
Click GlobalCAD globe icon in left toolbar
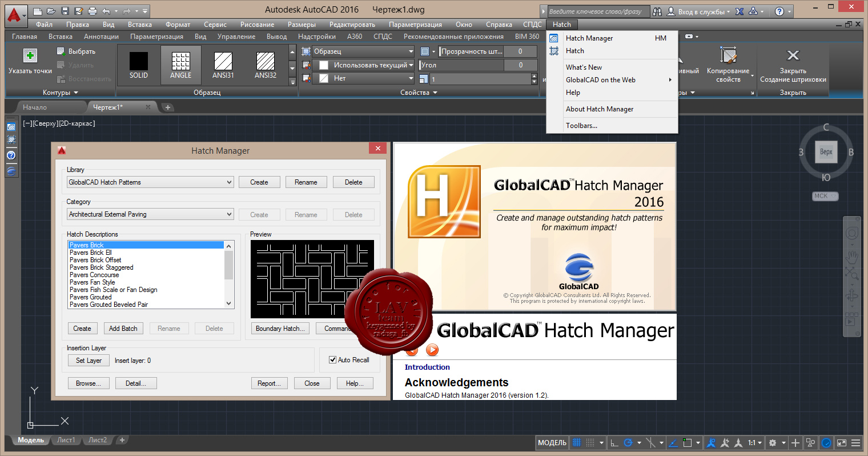[x=11, y=170]
